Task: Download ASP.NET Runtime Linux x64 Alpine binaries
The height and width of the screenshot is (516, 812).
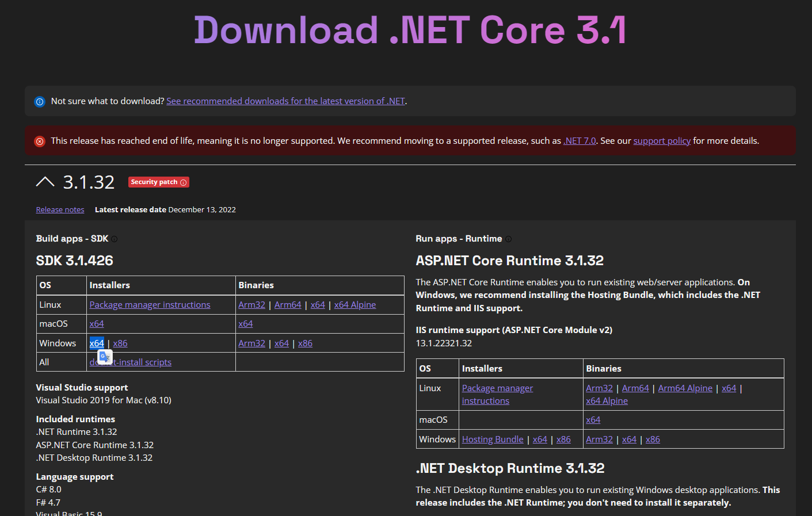Action: (607, 401)
